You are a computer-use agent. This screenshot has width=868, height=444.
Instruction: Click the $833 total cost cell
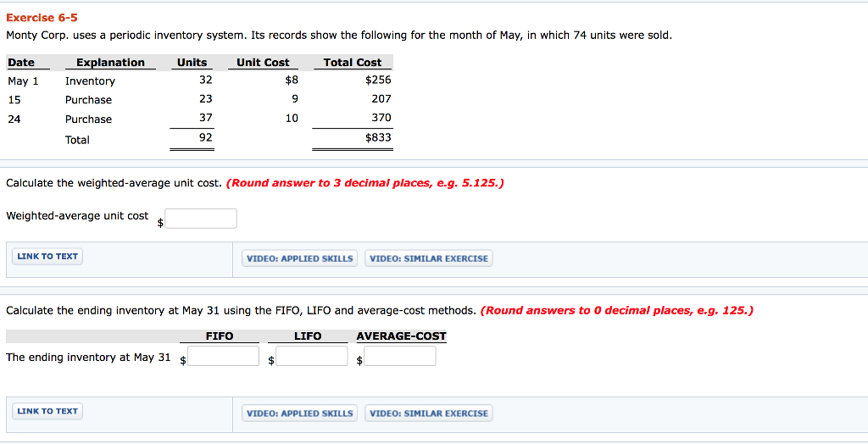tap(378, 137)
